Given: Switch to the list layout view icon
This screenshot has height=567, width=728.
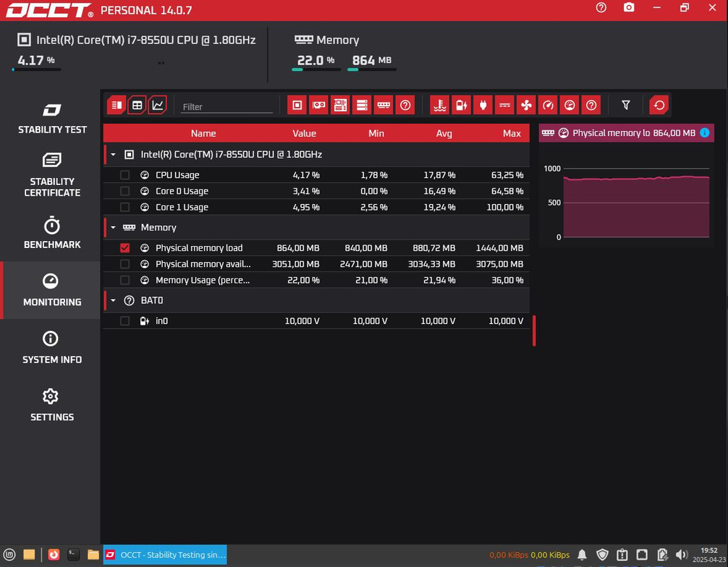Looking at the screenshot, I should click(x=117, y=105).
